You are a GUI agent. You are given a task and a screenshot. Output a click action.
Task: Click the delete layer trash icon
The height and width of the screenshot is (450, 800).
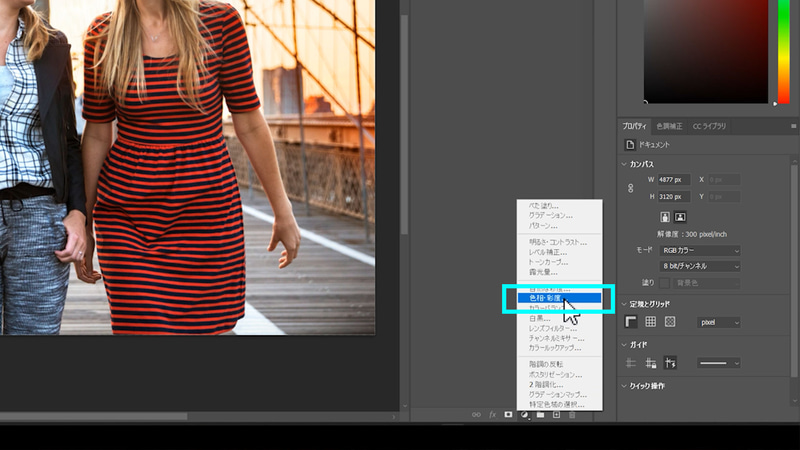[572, 415]
